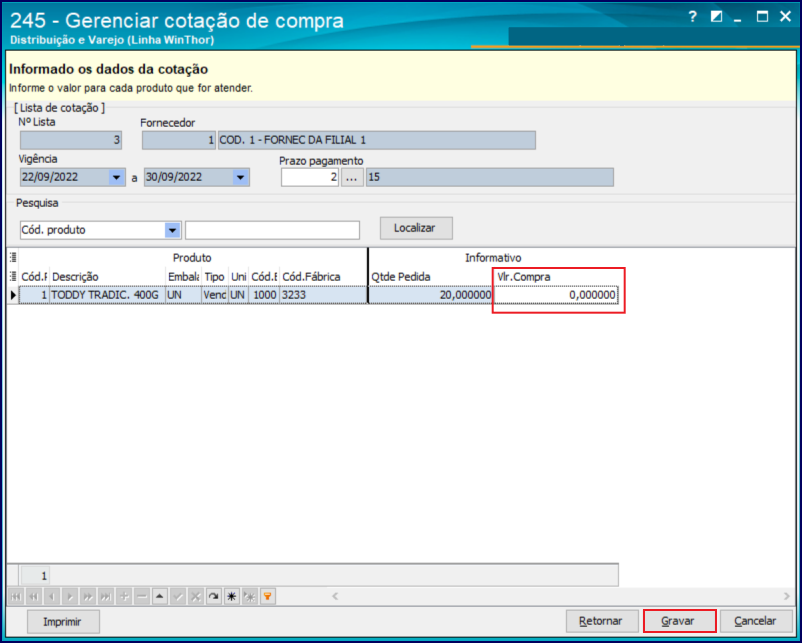Click the Imprimir button
The width and height of the screenshot is (802, 643).
tap(63, 622)
